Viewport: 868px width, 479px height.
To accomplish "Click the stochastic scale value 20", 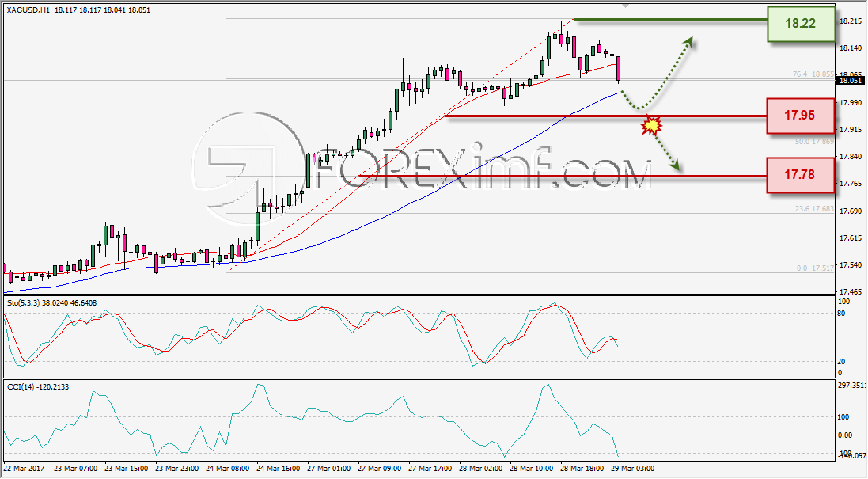I will (841, 362).
